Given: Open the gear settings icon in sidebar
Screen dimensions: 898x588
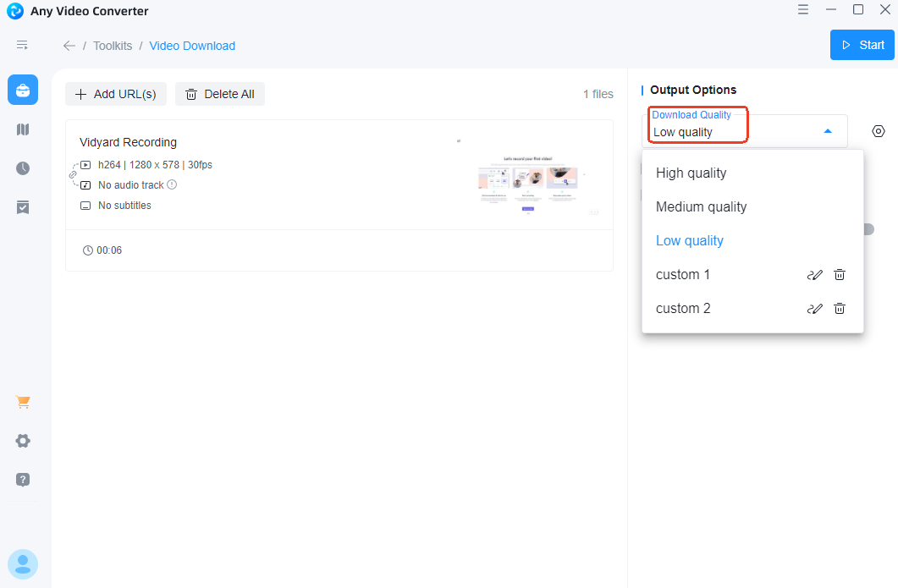Looking at the screenshot, I should coord(23,441).
